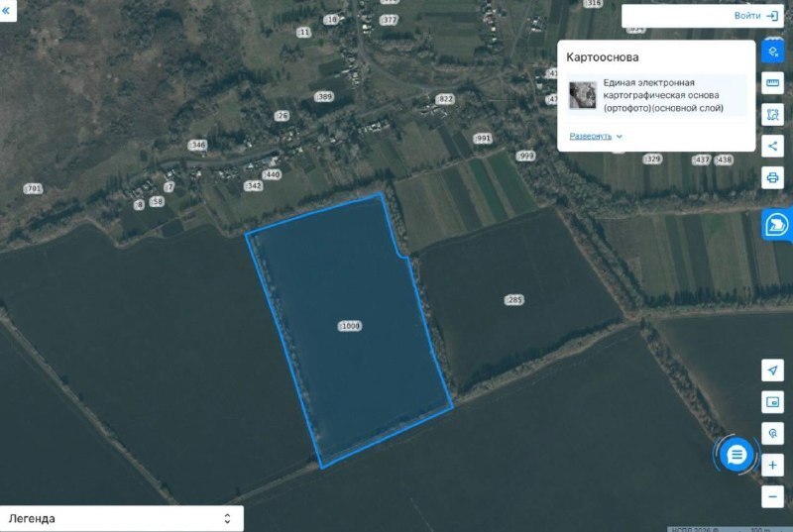
Task: Click parcel label 285 on map
Action: point(513,300)
